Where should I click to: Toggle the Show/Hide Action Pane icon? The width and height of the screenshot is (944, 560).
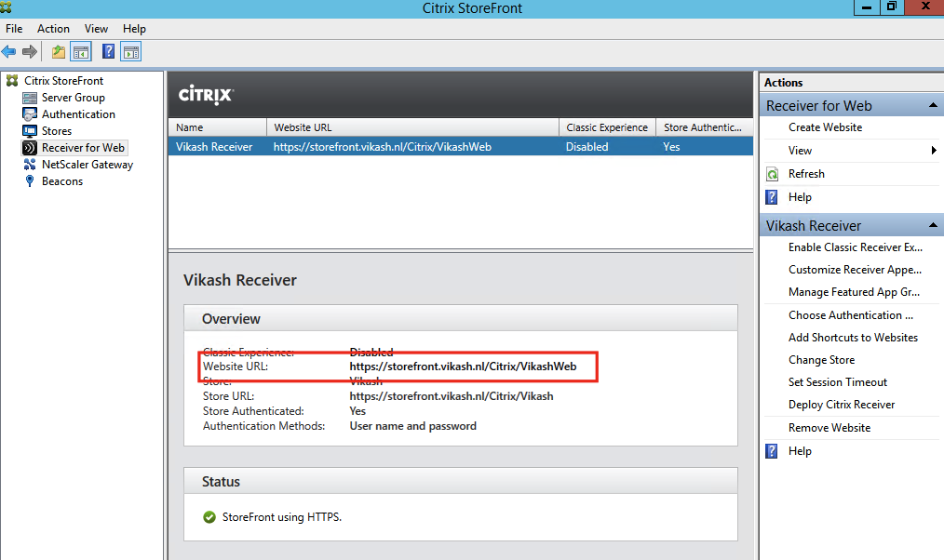130,52
